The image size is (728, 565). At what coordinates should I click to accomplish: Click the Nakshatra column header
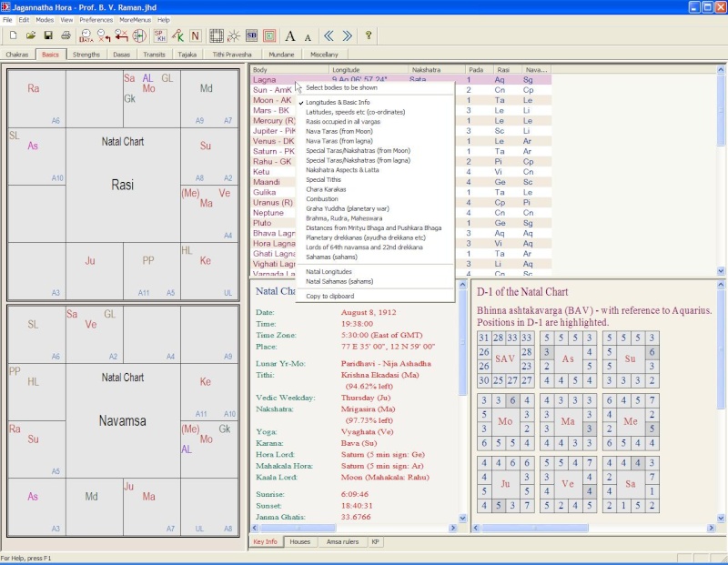(x=437, y=70)
